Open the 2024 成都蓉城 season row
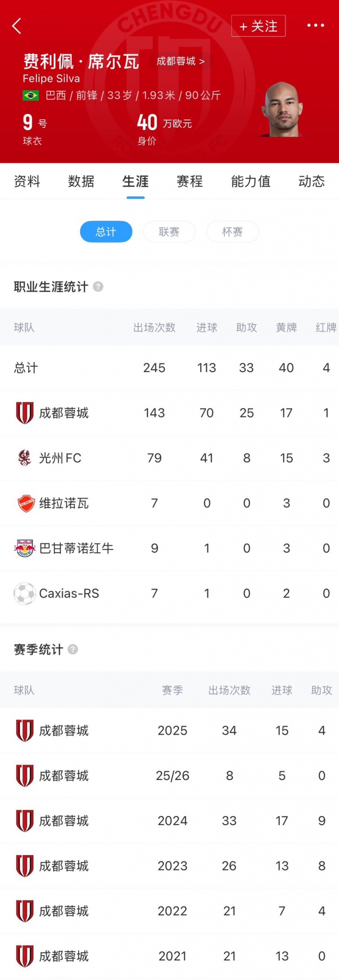 click(169, 821)
